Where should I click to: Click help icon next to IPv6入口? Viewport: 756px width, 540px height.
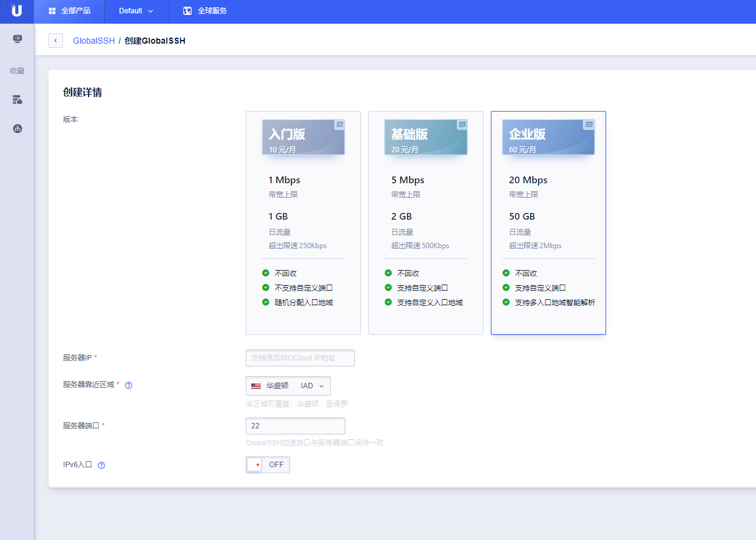(x=101, y=465)
